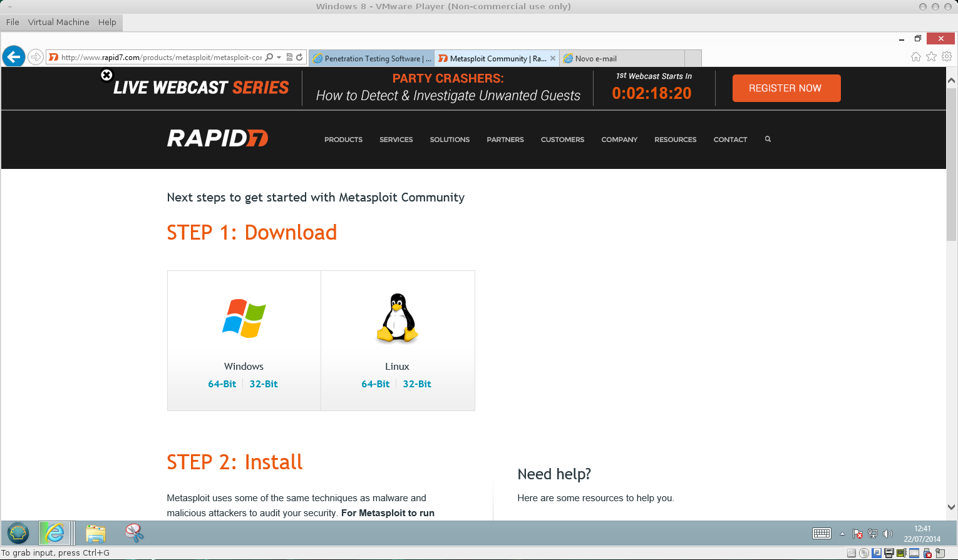
Task: Click the VMware network adapter card icon
Action: 902,553
